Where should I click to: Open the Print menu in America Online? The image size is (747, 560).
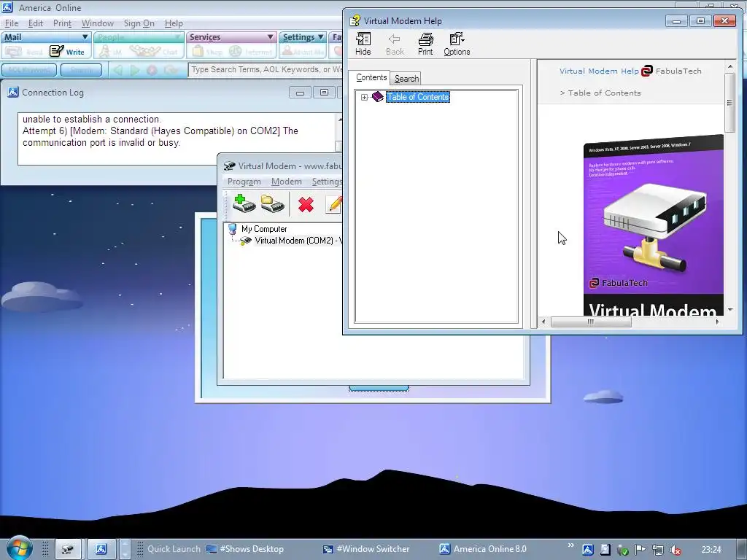[x=63, y=23]
